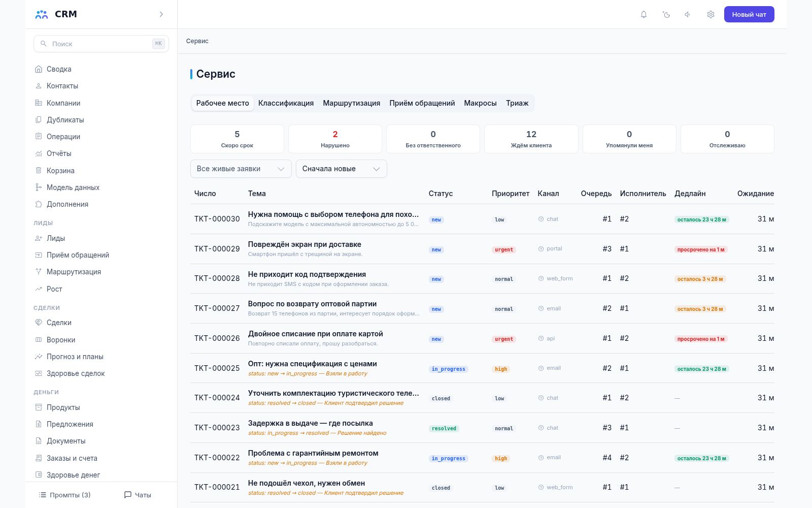Open Сводка home icon in sidebar
Viewport: 812px width, 508px height.
(x=39, y=69)
